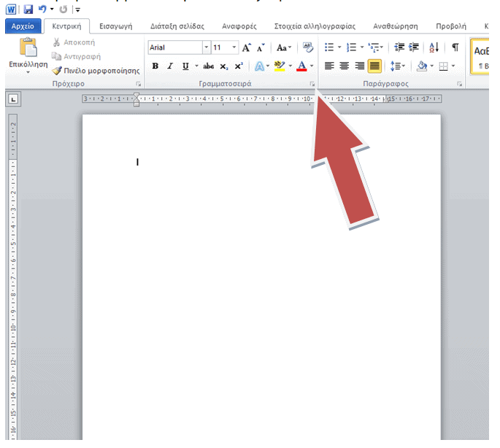500x448 pixels.
Task: Select Πινέλο μορφοποίησης format painter
Action: 96,71
